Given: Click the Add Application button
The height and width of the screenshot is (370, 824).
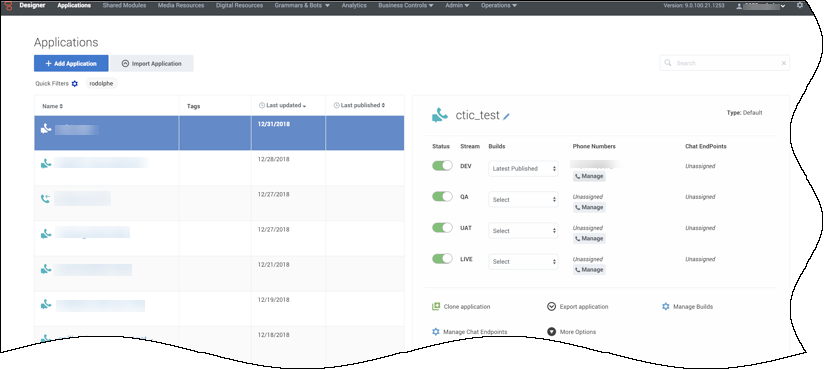Looking at the screenshot, I should (x=71, y=63).
